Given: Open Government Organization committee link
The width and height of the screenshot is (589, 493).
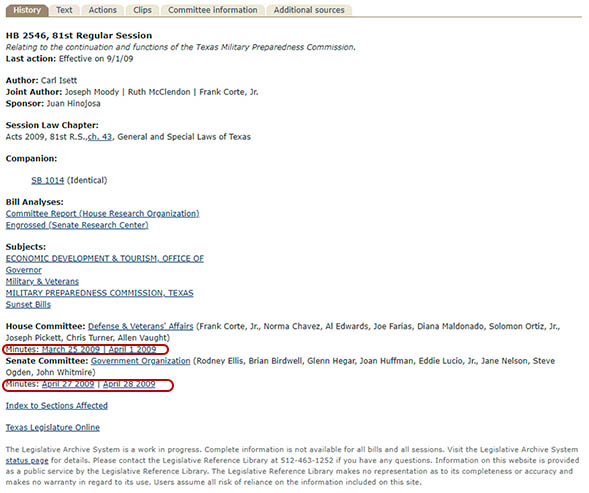Looking at the screenshot, I should (140, 361).
